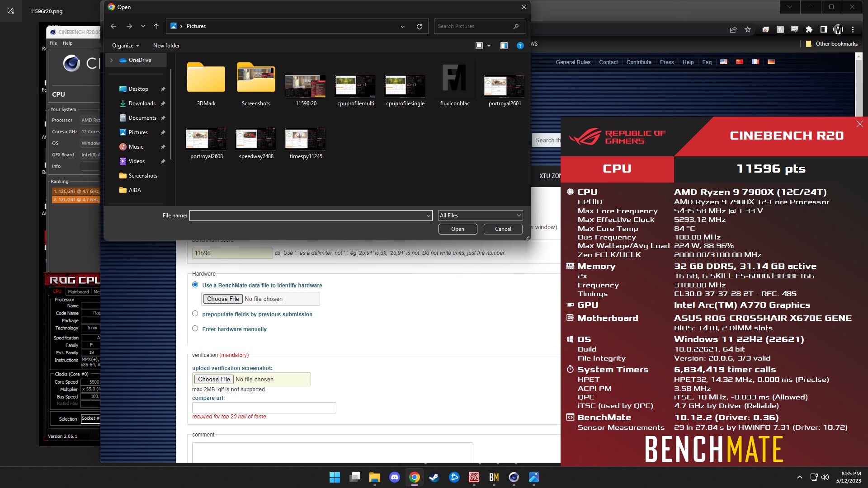This screenshot has width=868, height=488.
Task: Open Chrome three-dot menu
Action: click(x=853, y=29)
